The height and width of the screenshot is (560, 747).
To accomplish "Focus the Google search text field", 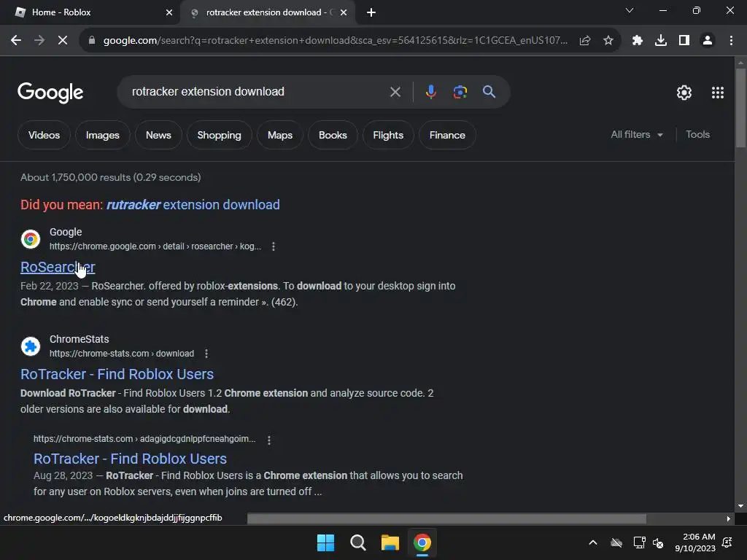I will [258, 91].
